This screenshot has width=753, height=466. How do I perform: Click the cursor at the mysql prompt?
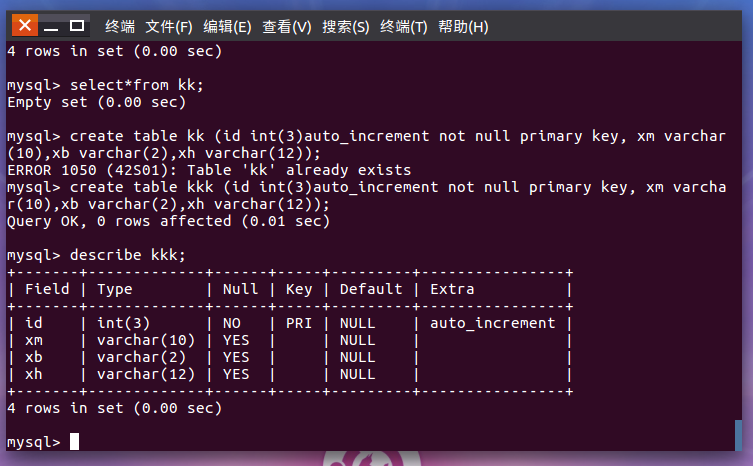pyautogui.click(x=74, y=441)
